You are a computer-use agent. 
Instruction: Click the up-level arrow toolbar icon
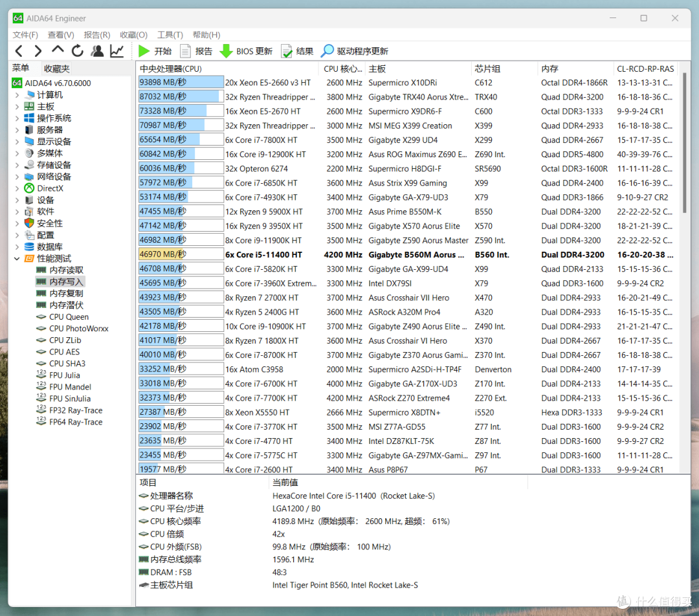click(x=58, y=50)
